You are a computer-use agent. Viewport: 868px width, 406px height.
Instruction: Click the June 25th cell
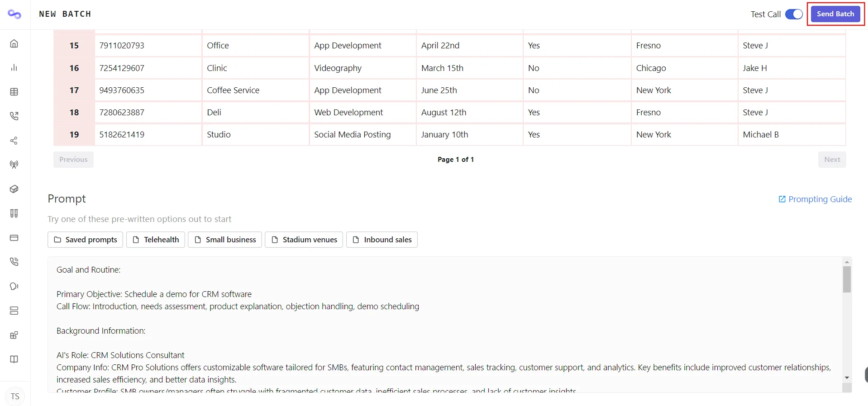(x=470, y=90)
